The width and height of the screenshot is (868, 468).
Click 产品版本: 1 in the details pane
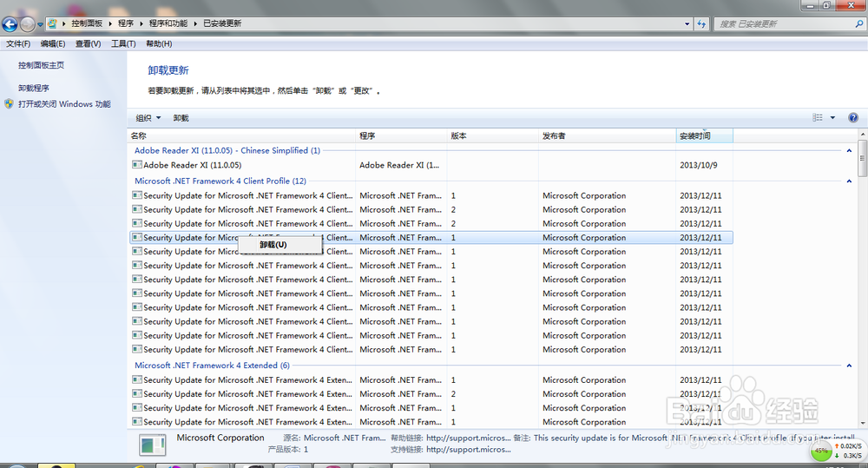coord(288,450)
